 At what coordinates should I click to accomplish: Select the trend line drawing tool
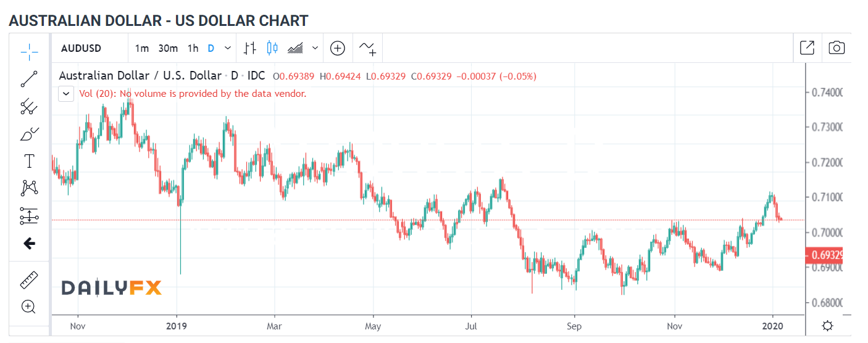pyautogui.click(x=29, y=78)
